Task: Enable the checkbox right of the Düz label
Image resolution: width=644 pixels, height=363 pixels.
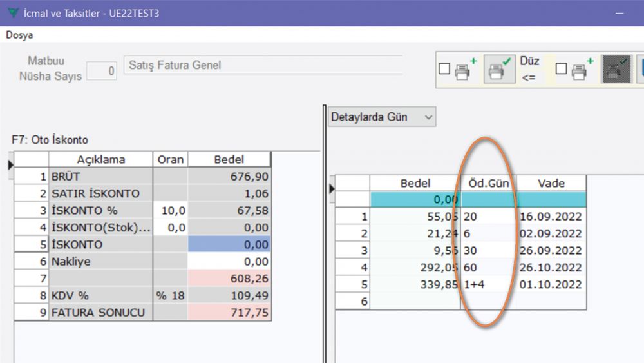Action: click(x=562, y=69)
